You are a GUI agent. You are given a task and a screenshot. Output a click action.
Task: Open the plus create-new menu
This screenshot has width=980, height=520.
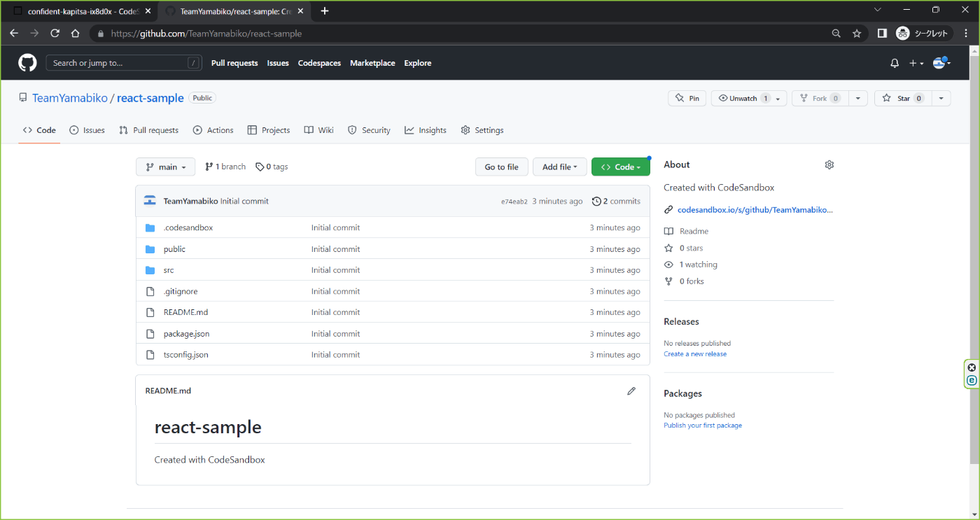(916, 63)
